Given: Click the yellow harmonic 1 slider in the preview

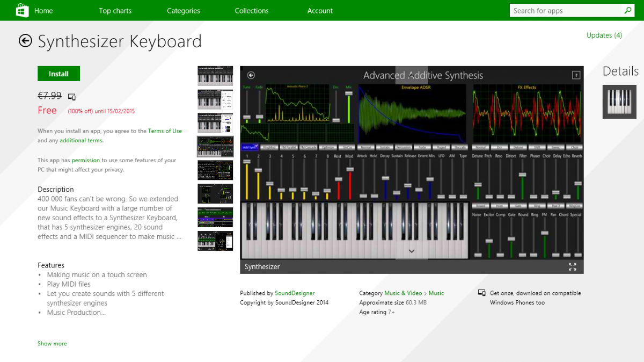Looking at the screenshot, I should point(247,180).
